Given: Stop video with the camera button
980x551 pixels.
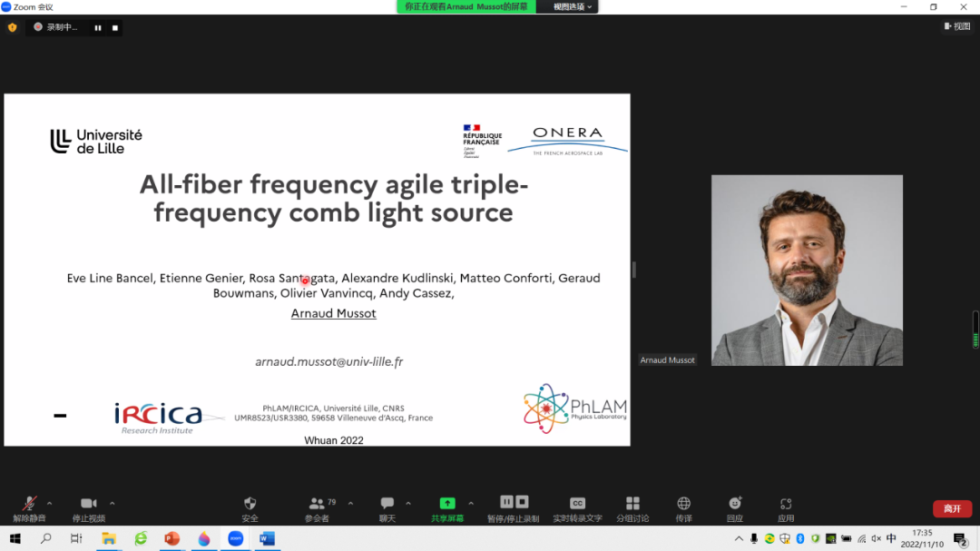Looking at the screenshot, I should (x=88, y=504).
